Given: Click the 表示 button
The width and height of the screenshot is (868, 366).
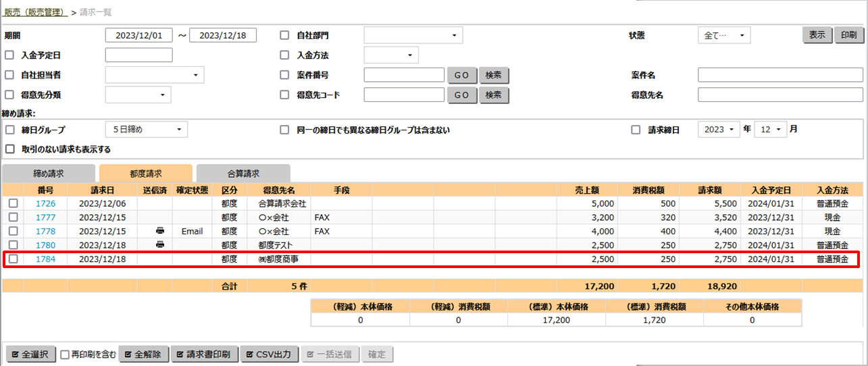Looking at the screenshot, I should [817, 35].
